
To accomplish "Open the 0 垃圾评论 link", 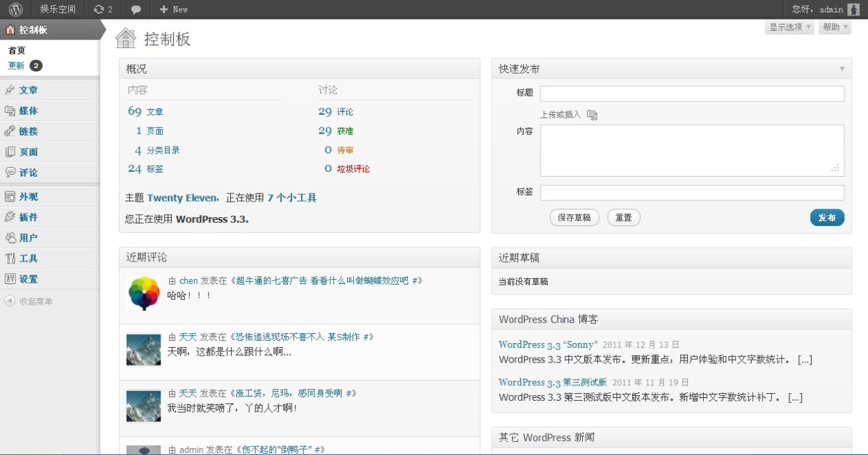I will point(347,168).
